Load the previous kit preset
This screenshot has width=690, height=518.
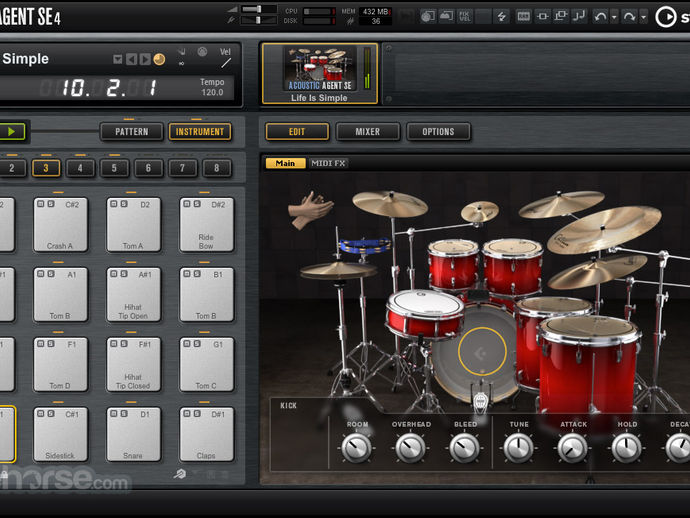tap(131, 59)
